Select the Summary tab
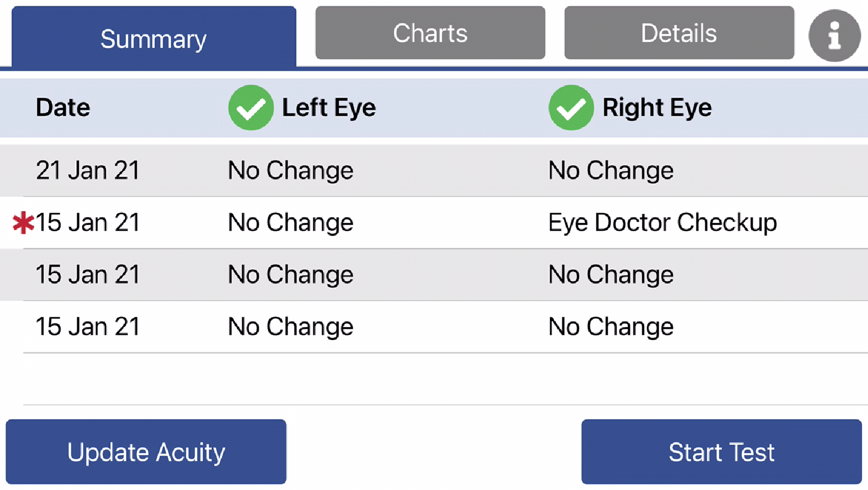Viewport: 868px width, 490px height. point(153,38)
